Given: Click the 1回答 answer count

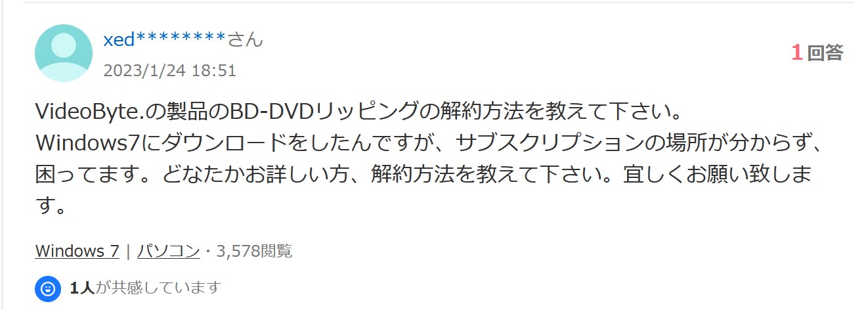Looking at the screenshot, I should pyautogui.click(x=817, y=53).
